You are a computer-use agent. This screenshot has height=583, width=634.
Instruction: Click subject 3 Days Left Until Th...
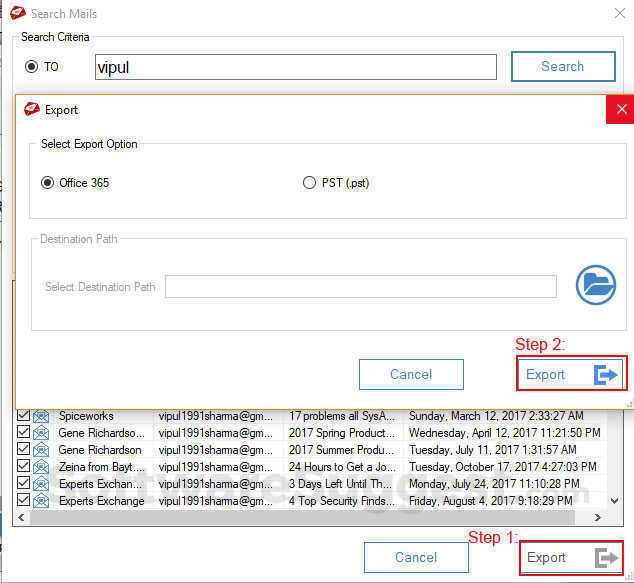pyautogui.click(x=340, y=484)
